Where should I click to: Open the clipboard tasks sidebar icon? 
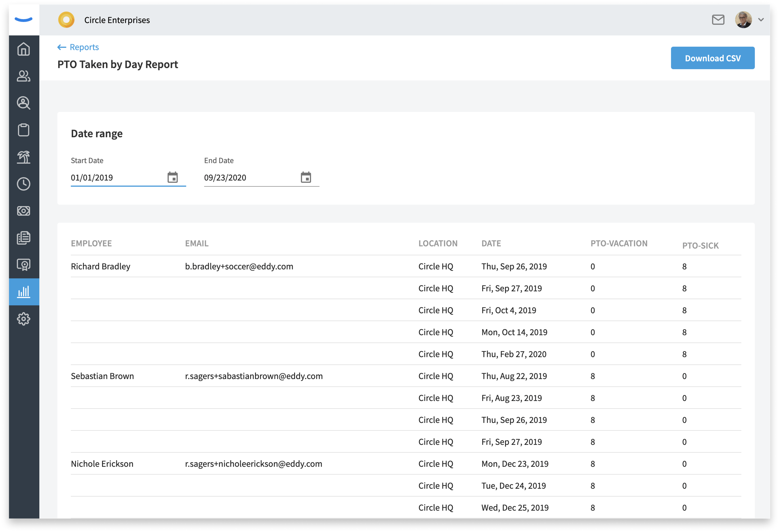24,130
